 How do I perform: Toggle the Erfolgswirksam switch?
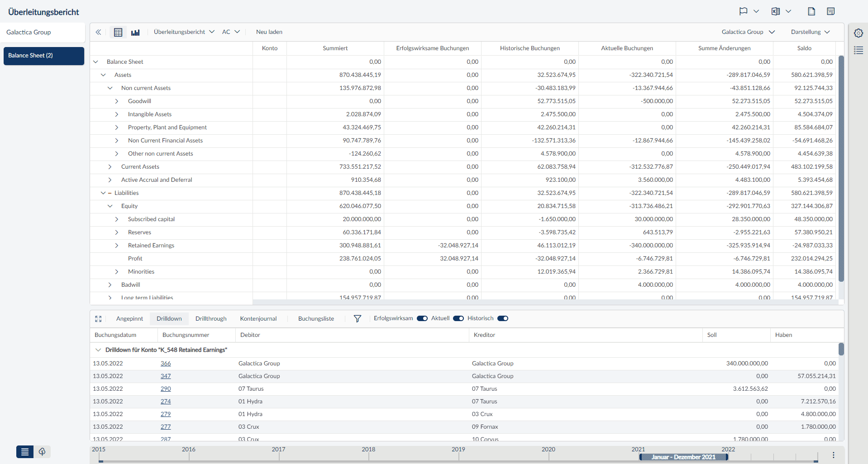(422, 318)
